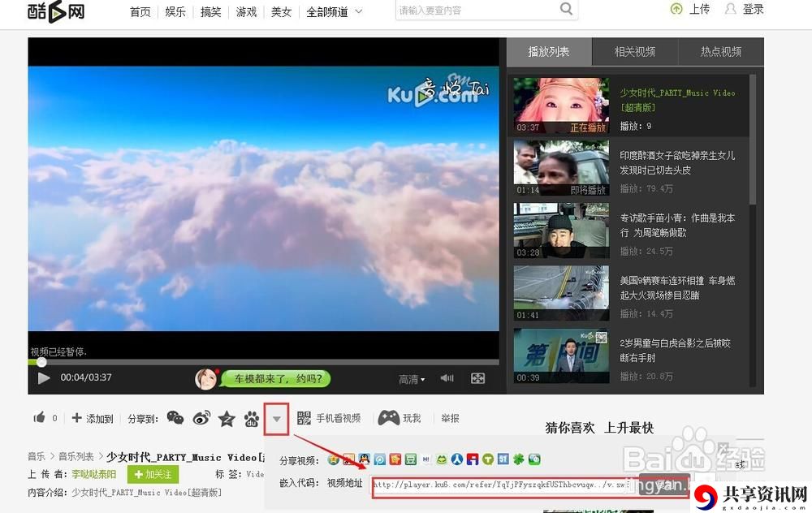The image size is (812, 513).
Task: Click the 登录 user icon
Action: pyautogui.click(x=730, y=9)
